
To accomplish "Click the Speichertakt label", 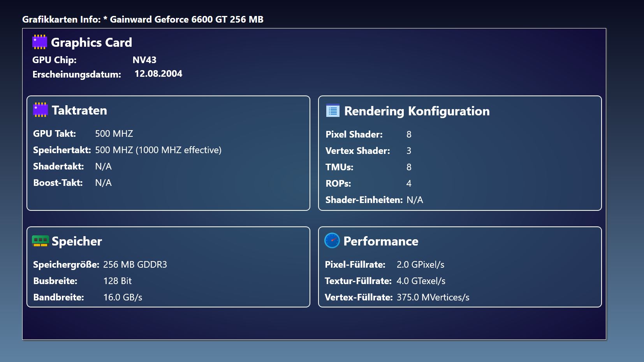I will pyautogui.click(x=62, y=150).
